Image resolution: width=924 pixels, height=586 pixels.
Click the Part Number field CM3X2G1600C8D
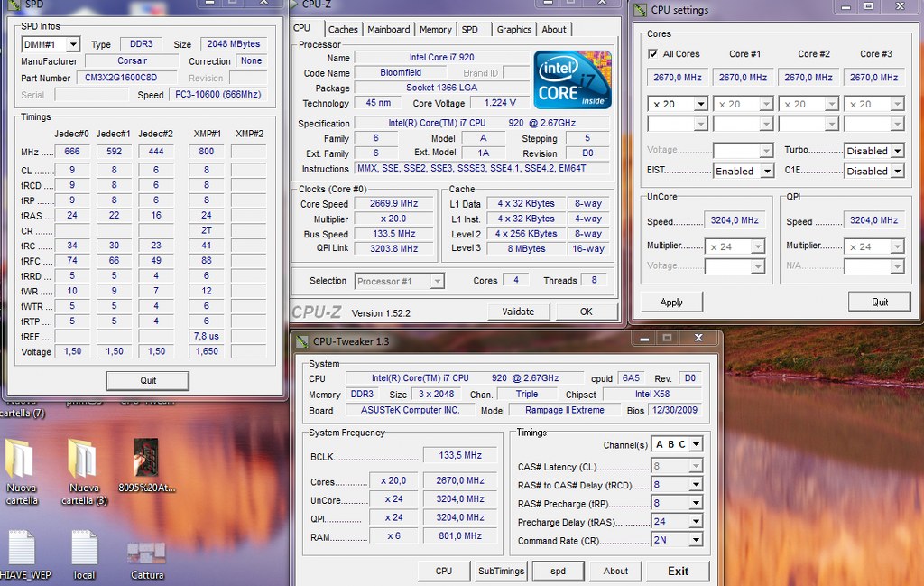tap(126, 78)
